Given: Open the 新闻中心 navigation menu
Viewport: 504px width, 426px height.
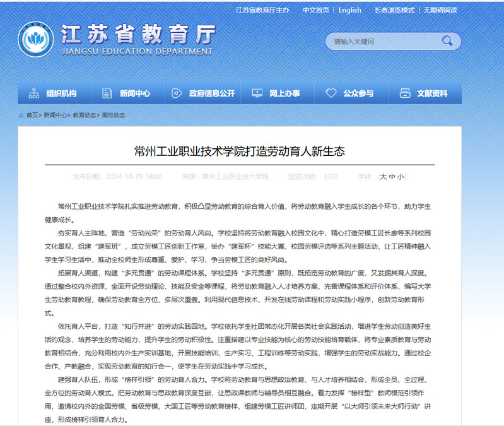Looking at the screenshot, I should (x=134, y=93).
